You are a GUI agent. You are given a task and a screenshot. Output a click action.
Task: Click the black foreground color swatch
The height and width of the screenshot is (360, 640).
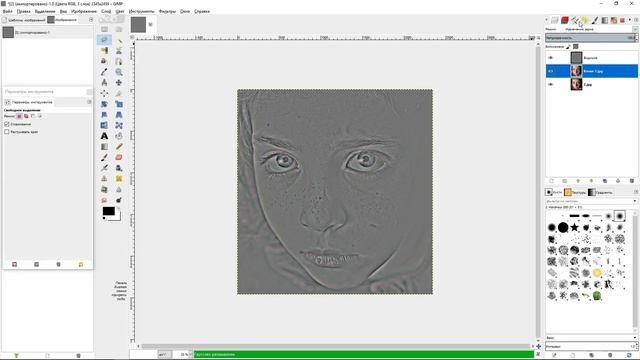tap(108, 211)
